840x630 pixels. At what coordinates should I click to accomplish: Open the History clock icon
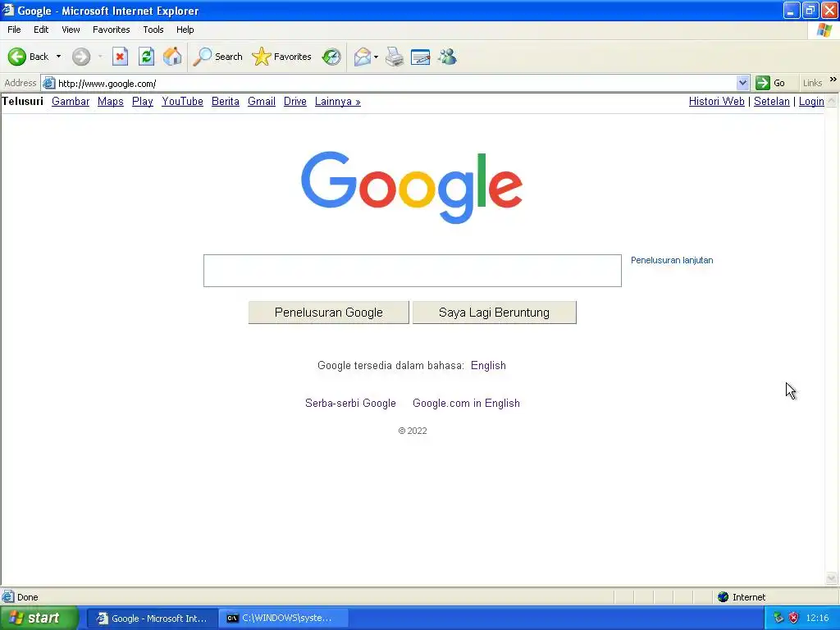[x=331, y=57]
